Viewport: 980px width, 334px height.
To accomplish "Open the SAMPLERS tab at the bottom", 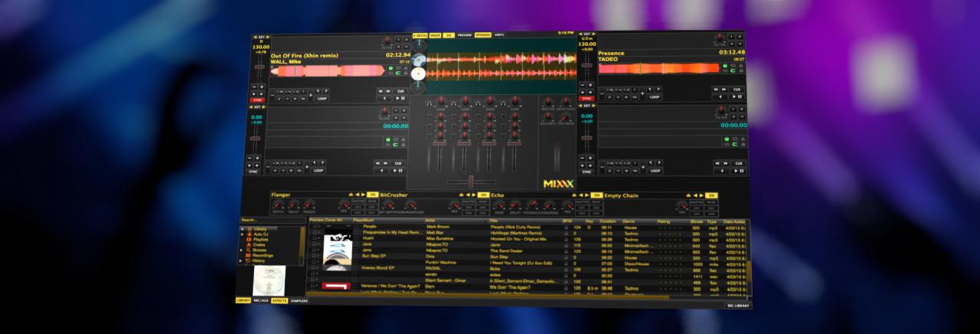I will [x=299, y=301].
